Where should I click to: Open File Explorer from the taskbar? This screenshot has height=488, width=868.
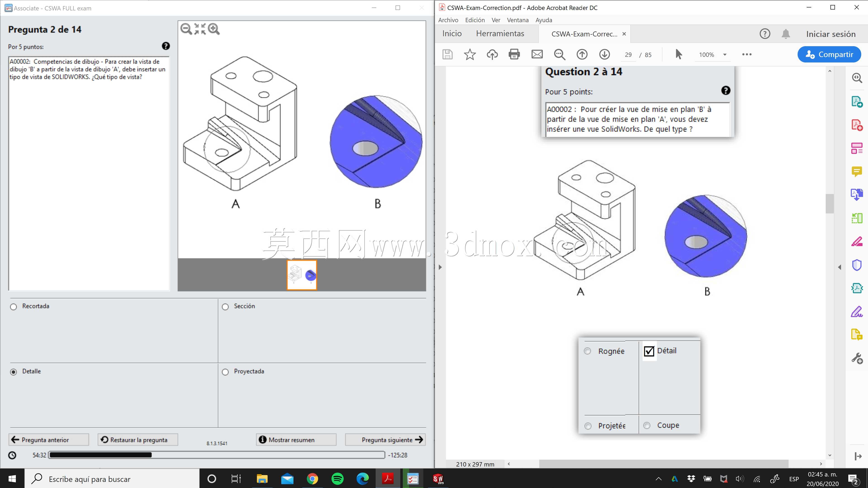pos(262,478)
